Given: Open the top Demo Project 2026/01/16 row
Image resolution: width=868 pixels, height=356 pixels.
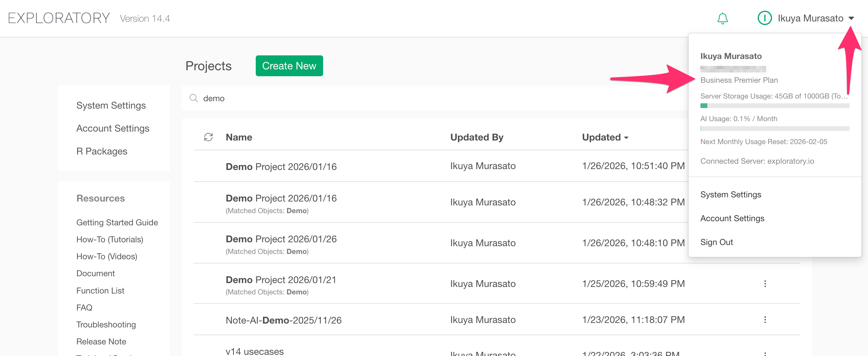Looking at the screenshot, I should 281,167.
